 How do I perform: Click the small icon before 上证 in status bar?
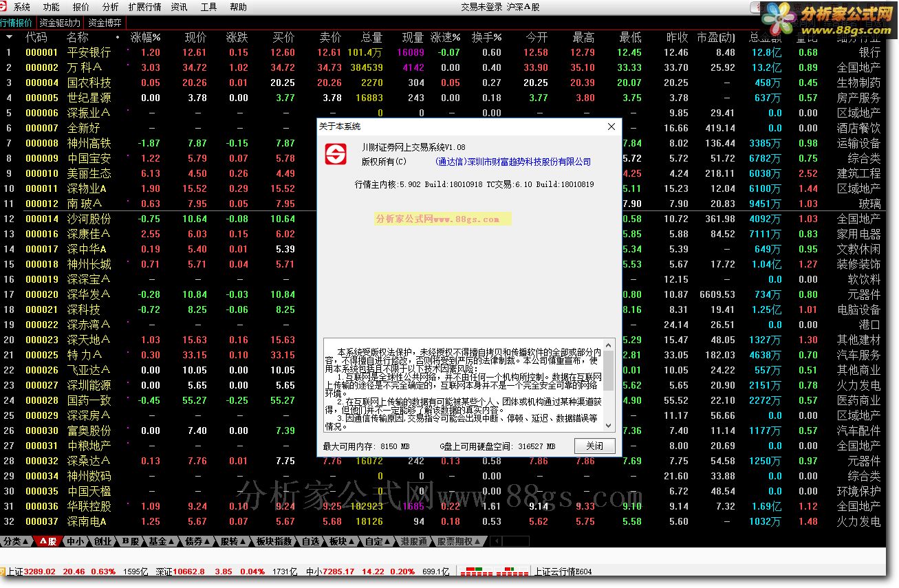coord(3,571)
